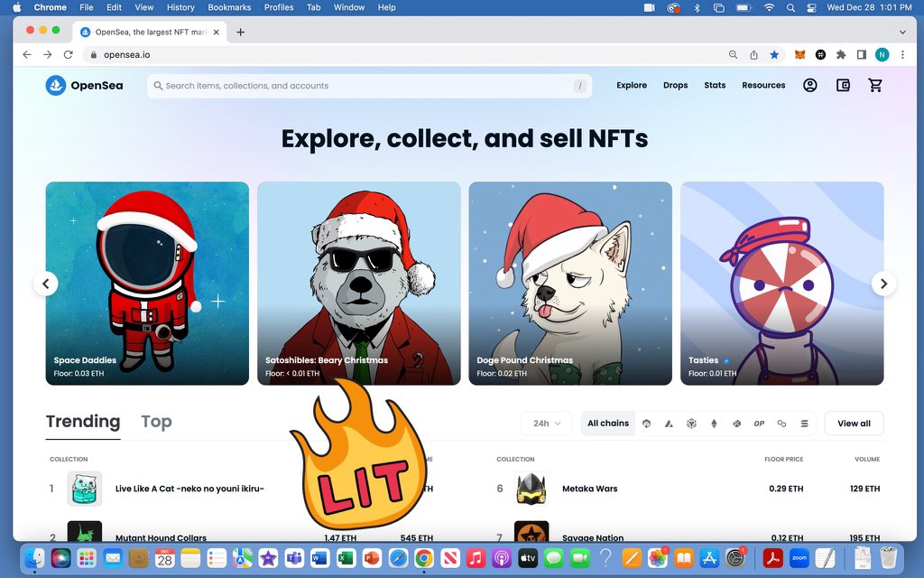Click the View all button
The width and height of the screenshot is (924, 578).
pos(854,423)
